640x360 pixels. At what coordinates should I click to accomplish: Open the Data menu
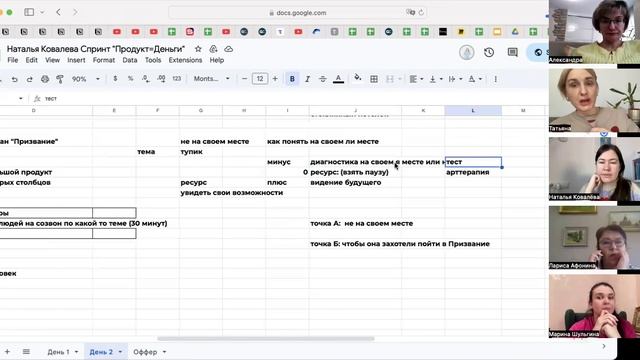[130, 60]
